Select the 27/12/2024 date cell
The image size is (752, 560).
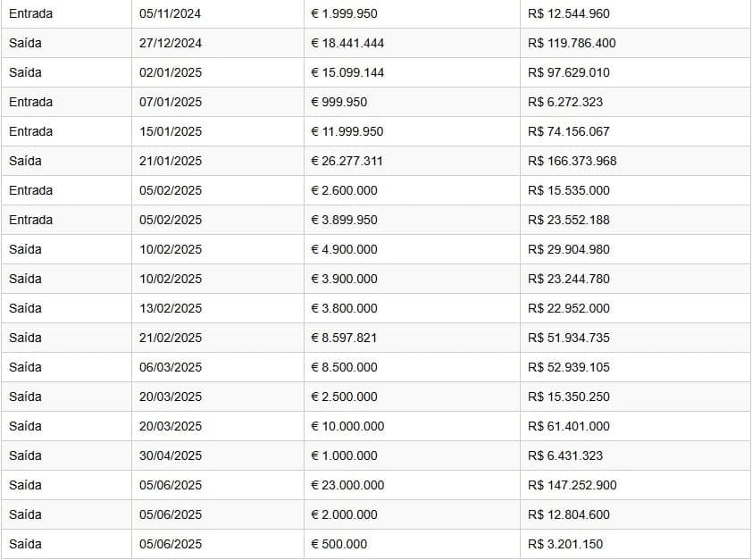(x=171, y=43)
